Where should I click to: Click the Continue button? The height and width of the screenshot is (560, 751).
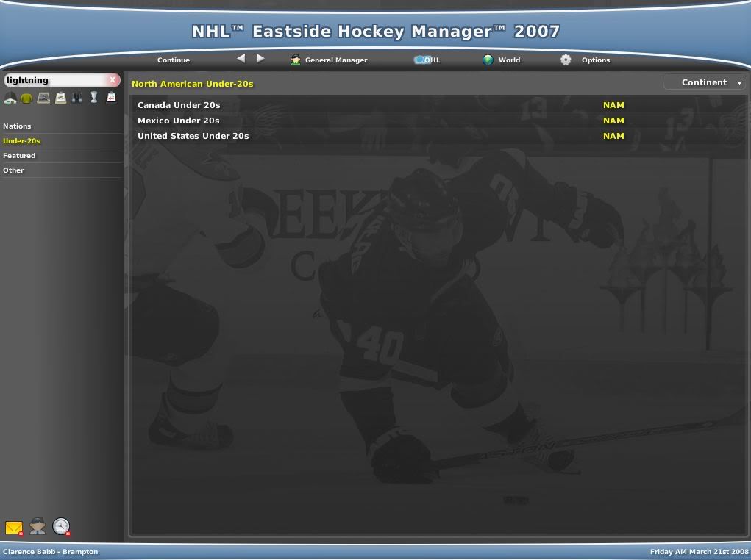point(174,60)
